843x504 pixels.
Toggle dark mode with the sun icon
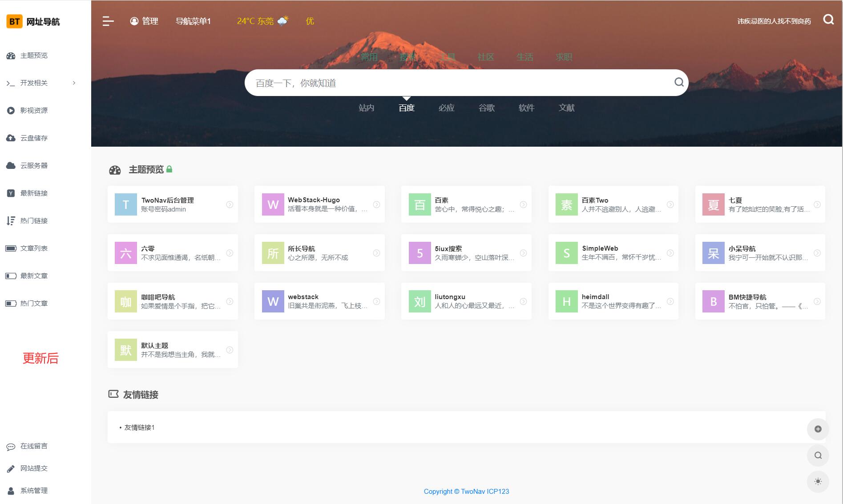pos(818,481)
